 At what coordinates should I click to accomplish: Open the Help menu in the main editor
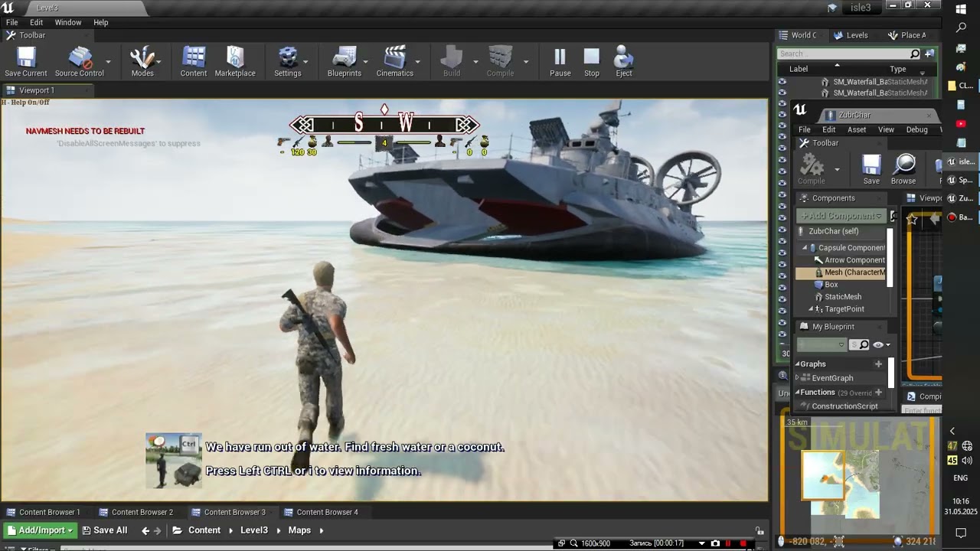tap(101, 22)
